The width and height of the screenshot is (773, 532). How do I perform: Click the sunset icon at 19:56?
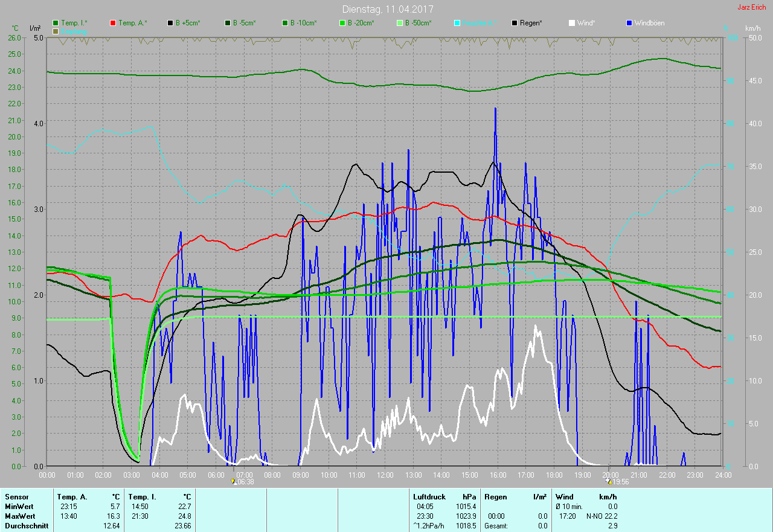click(x=609, y=482)
